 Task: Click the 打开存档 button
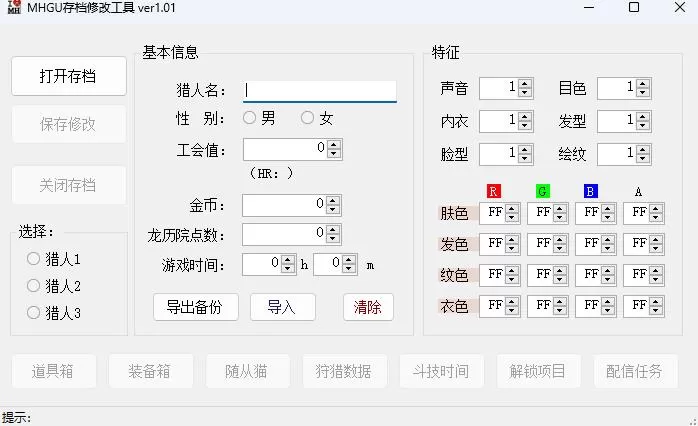(69, 76)
